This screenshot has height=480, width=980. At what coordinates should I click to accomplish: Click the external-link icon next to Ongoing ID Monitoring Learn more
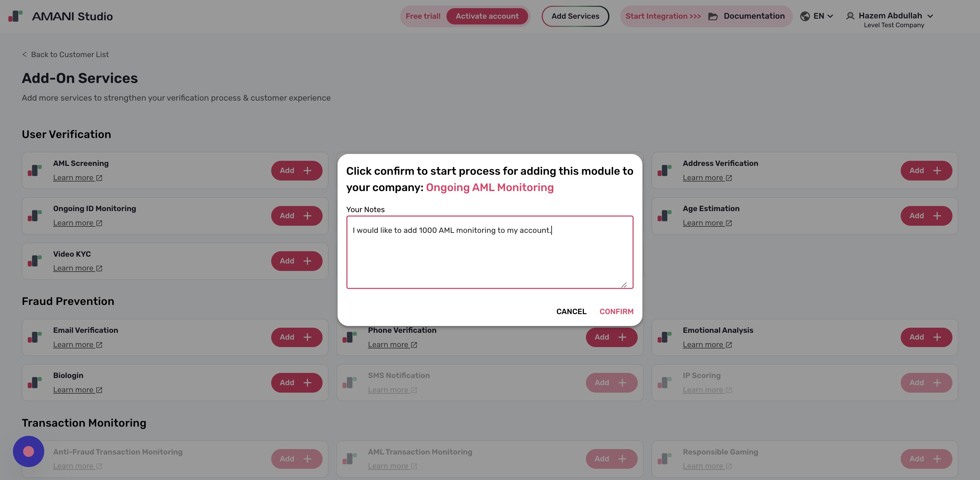[x=99, y=223]
